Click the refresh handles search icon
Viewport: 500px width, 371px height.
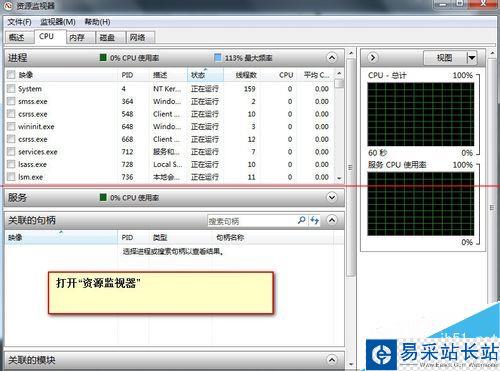pos(314,220)
